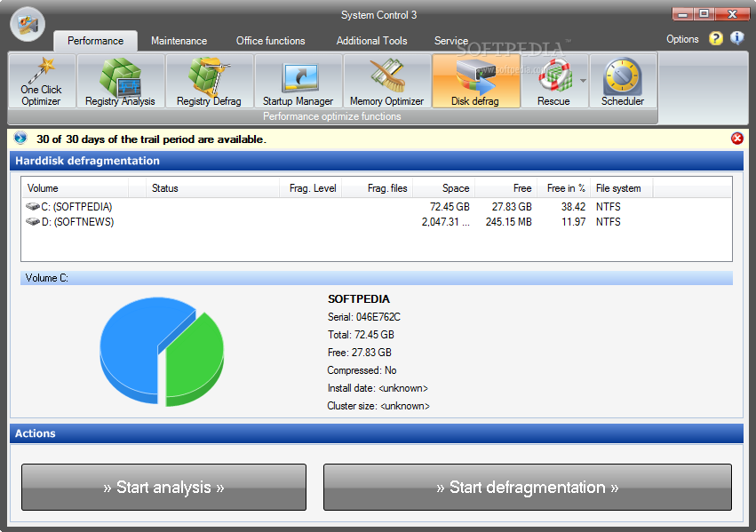Sort by the Space column header
This screenshot has height=532, width=756.
tap(443, 188)
